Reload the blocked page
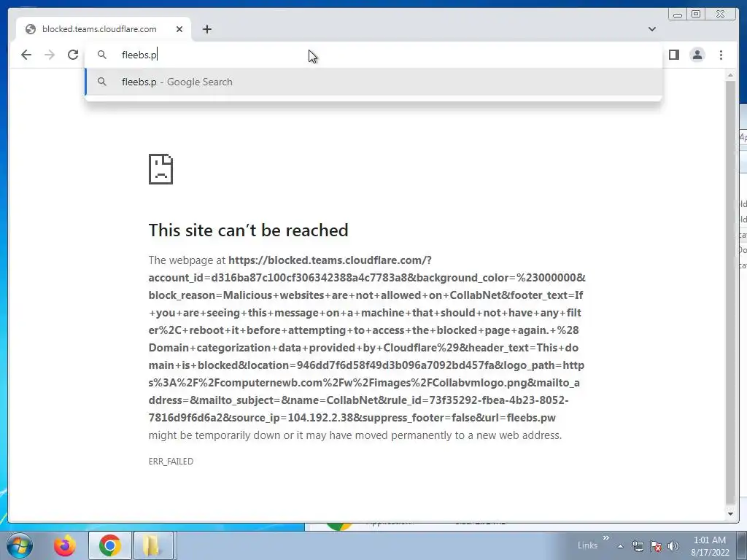This screenshot has width=747, height=560. (73, 55)
